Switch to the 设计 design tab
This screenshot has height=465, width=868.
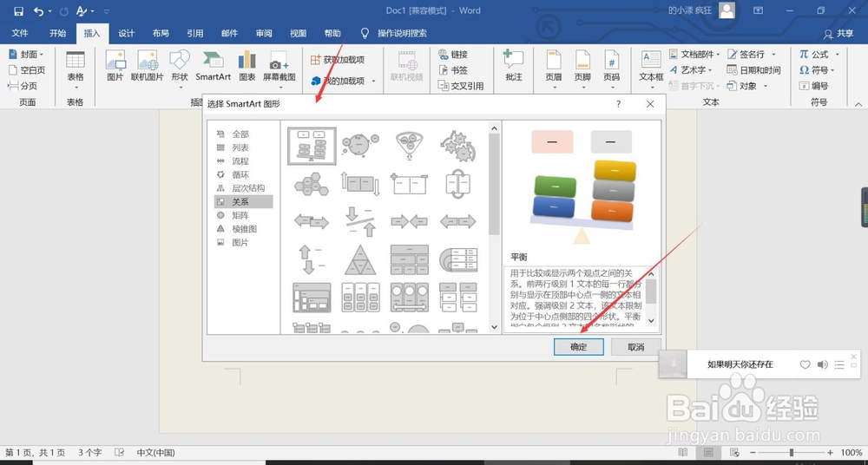pyautogui.click(x=126, y=33)
